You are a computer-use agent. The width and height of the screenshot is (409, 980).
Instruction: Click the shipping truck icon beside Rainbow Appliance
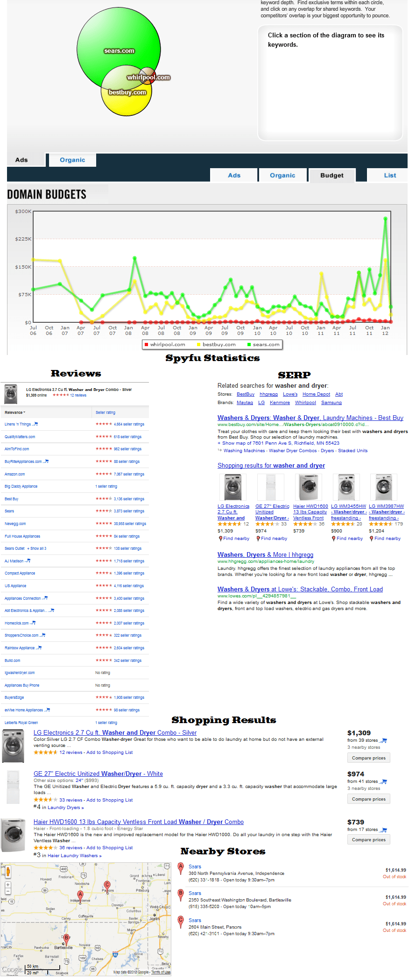[x=39, y=647]
